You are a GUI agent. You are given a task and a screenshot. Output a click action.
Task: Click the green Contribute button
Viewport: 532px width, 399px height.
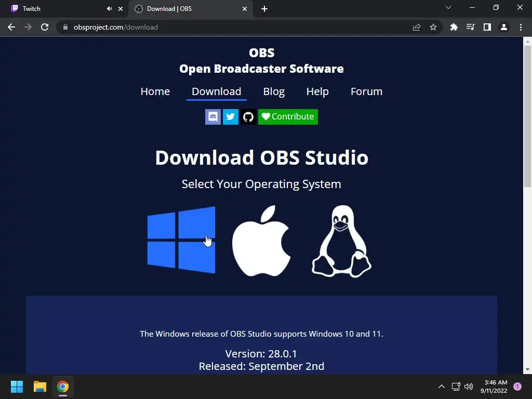[288, 117]
